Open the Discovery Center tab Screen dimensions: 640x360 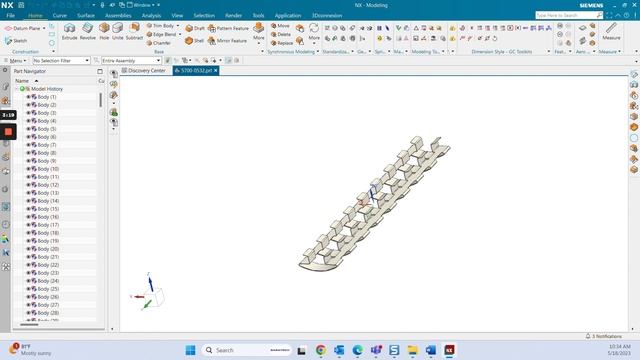pos(144,71)
